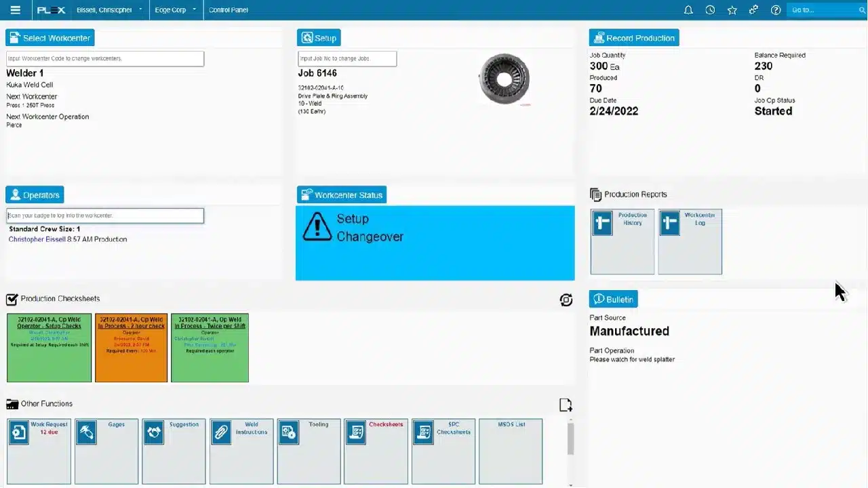Click the Job No input field
868x488 pixels.
[347, 58]
